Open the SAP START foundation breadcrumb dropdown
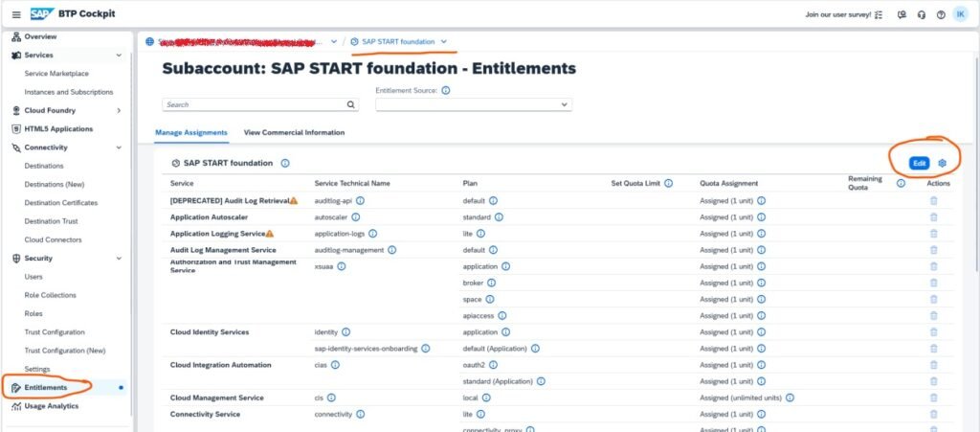Viewport: 980px width, 432px height. pos(444,42)
